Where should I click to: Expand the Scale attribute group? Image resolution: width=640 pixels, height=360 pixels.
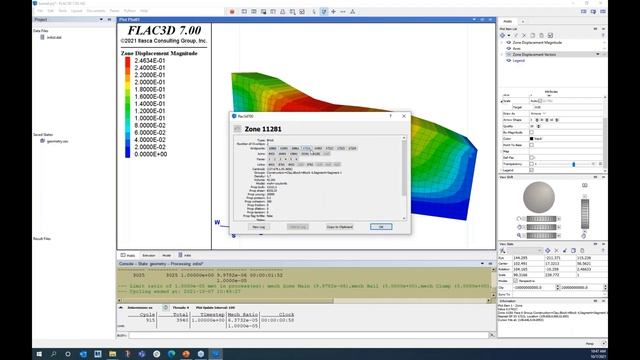502,101
